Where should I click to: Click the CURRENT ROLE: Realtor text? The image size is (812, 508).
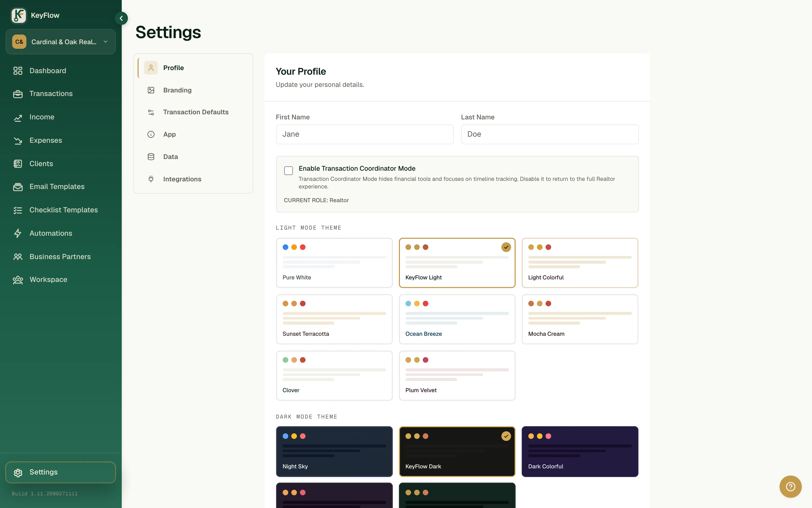point(316,200)
